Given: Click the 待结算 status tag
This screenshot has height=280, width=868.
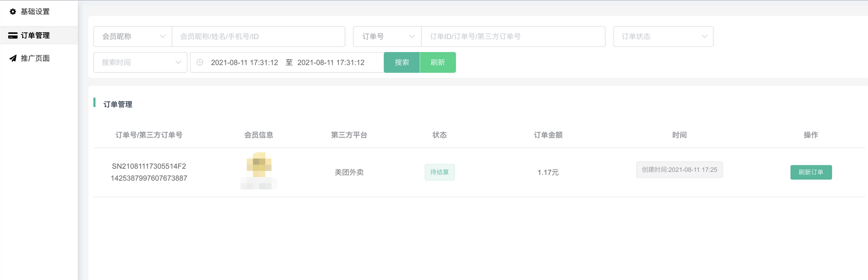Looking at the screenshot, I should [439, 172].
